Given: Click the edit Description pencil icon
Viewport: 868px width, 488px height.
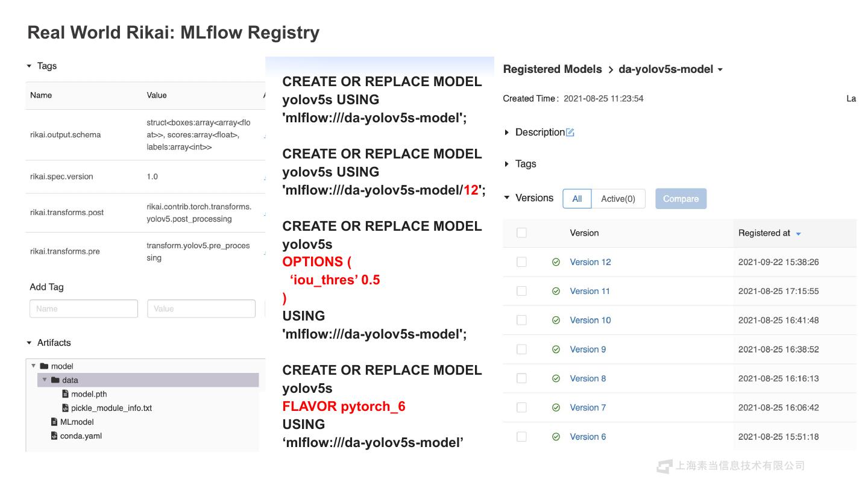Looking at the screenshot, I should (570, 133).
